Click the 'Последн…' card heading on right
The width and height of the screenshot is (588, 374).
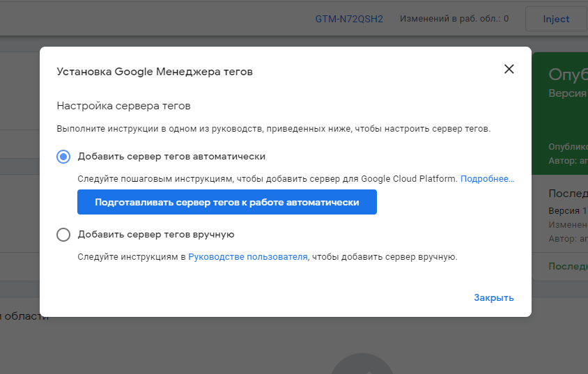[x=568, y=193]
